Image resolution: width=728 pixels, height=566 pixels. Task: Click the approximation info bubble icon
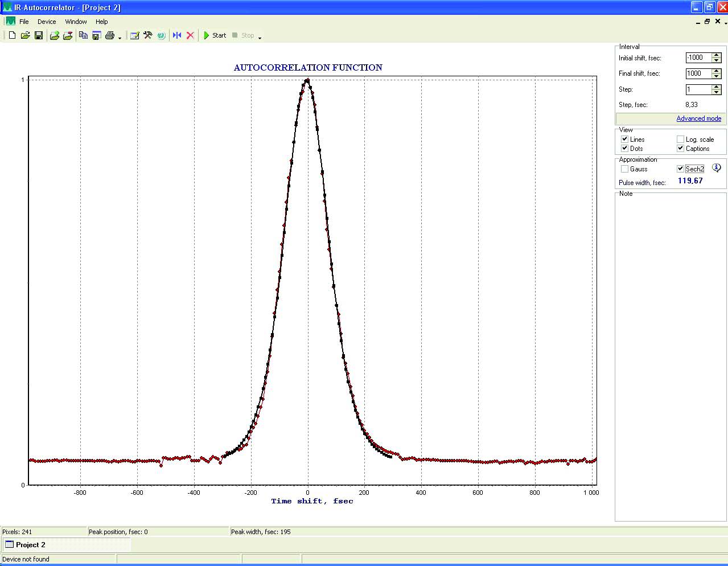(717, 168)
